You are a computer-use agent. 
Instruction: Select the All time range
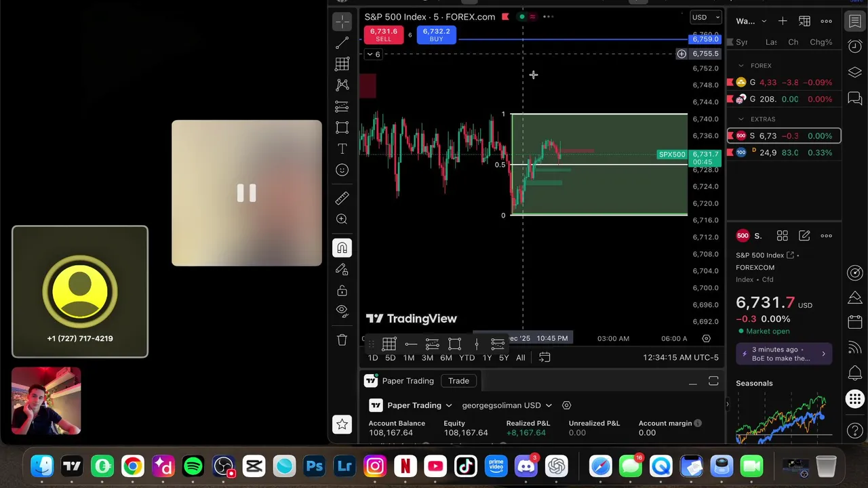point(520,357)
